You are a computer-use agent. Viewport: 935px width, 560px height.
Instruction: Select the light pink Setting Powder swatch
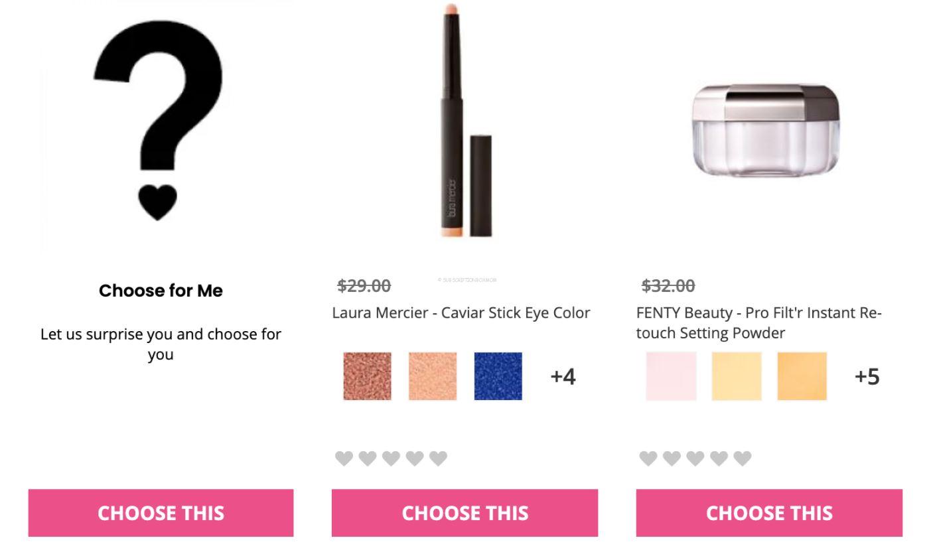click(x=670, y=376)
